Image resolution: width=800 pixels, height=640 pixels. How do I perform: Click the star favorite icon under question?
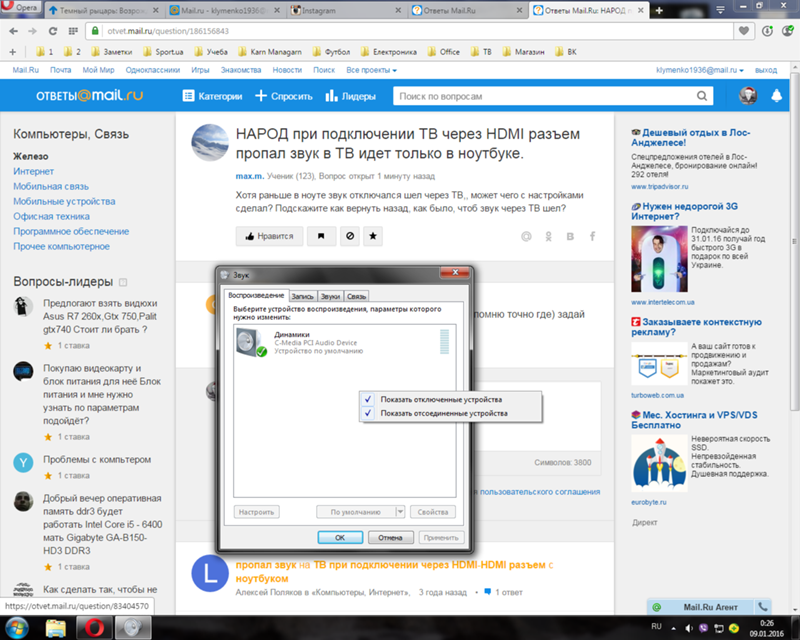(x=373, y=236)
